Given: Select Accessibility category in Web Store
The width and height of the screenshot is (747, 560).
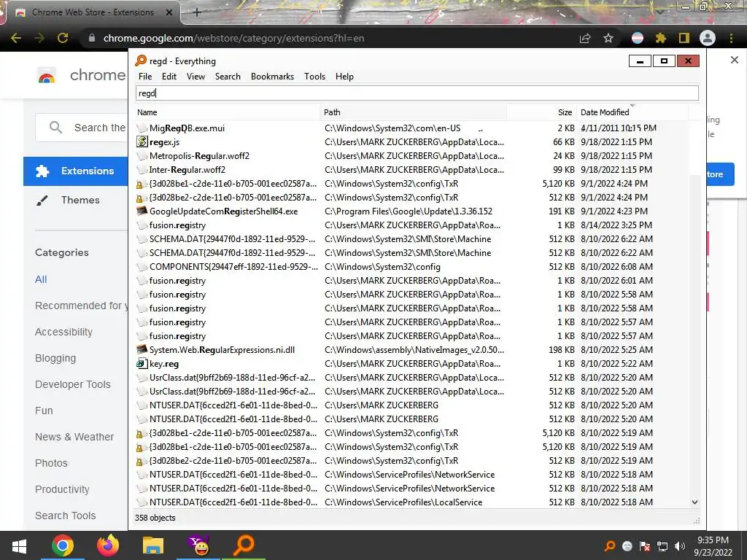Looking at the screenshot, I should pyautogui.click(x=64, y=332).
